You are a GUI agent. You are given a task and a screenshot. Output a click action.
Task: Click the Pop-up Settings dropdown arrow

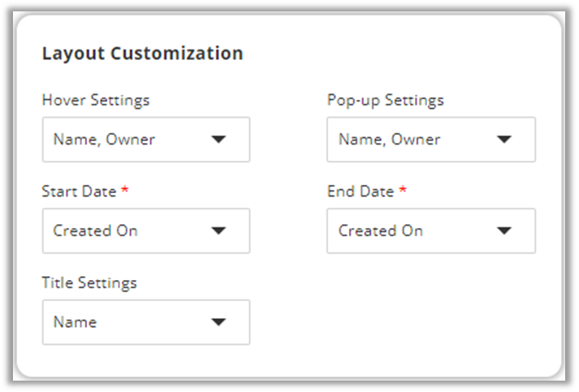[503, 140]
